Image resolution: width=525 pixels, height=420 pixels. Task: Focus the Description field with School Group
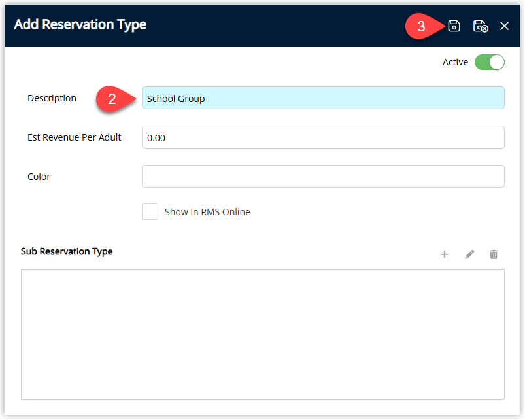[x=323, y=98]
